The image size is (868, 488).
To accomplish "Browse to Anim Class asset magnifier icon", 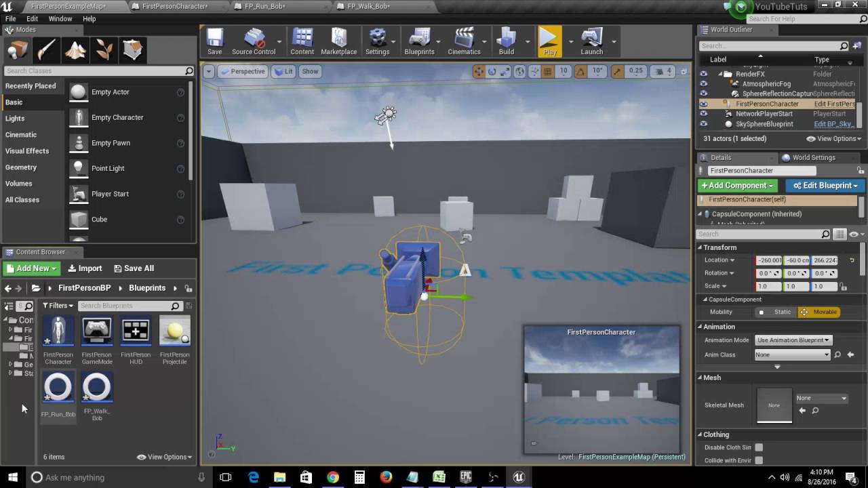I will click(837, 354).
